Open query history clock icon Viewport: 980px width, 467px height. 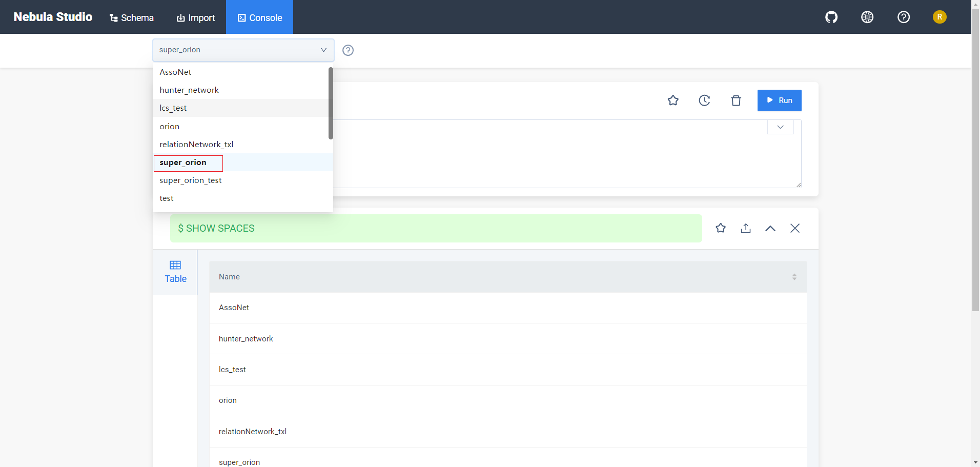(x=705, y=100)
